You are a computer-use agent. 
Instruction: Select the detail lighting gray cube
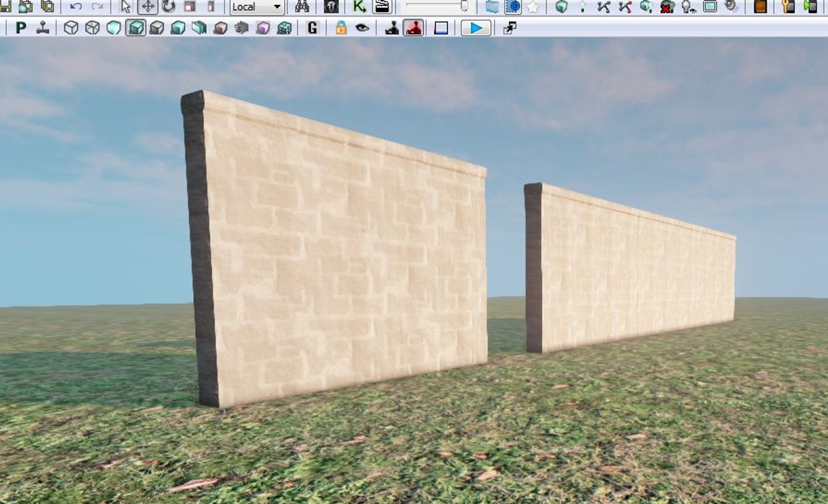(157, 28)
